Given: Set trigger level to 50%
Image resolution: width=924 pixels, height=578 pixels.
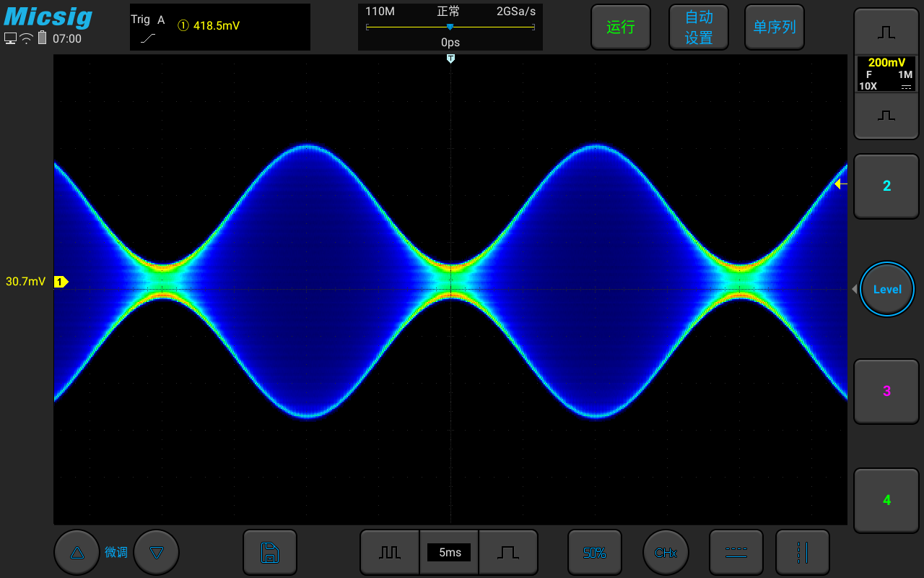Looking at the screenshot, I should click(x=595, y=553).
